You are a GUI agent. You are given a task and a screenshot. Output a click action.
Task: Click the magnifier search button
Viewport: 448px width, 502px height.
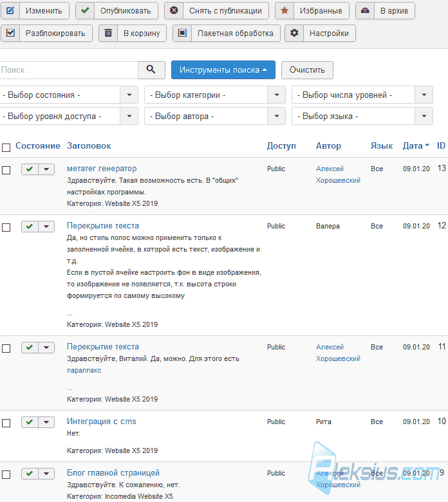tap(151, 70)
